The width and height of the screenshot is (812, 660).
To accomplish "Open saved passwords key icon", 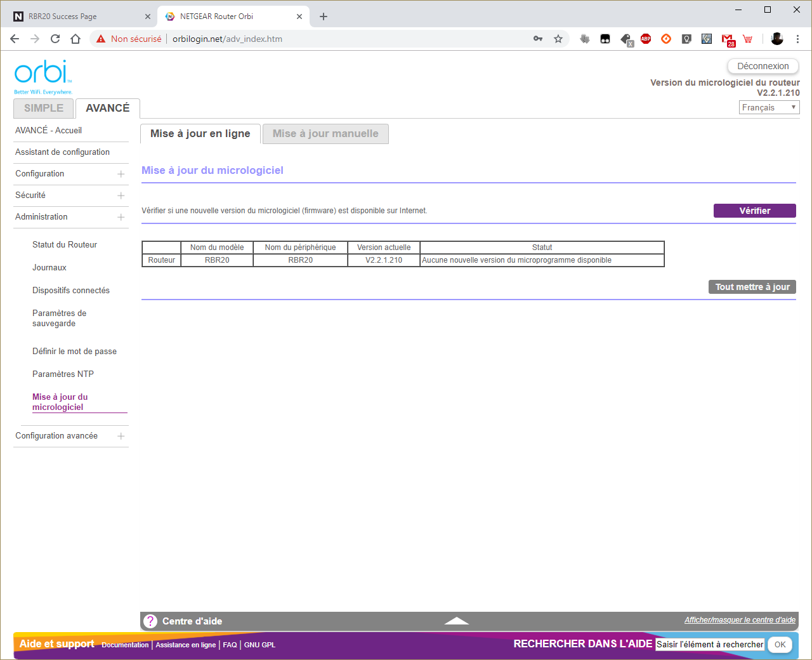I will [x=538, y=39].
